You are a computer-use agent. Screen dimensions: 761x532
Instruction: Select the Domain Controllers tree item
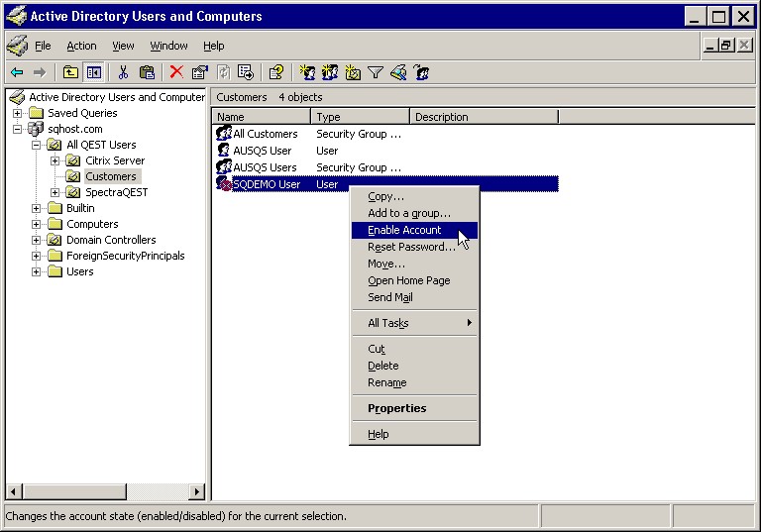click(110, 240)
